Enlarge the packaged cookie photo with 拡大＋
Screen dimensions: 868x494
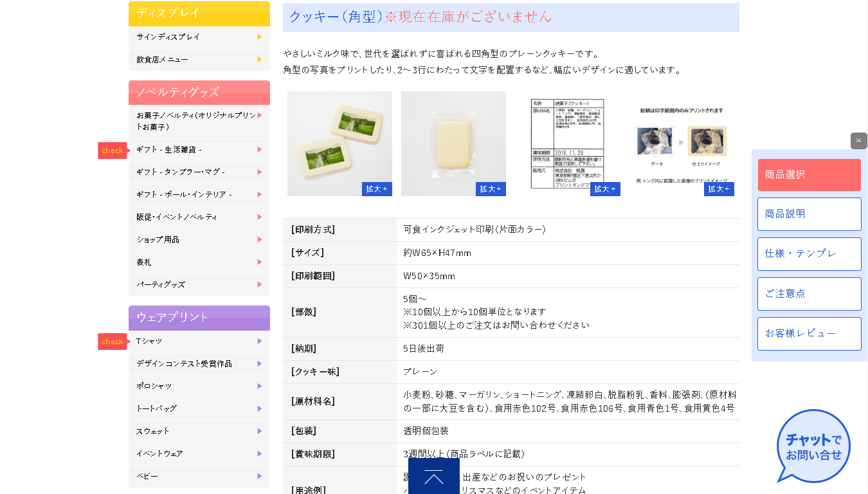491,188
